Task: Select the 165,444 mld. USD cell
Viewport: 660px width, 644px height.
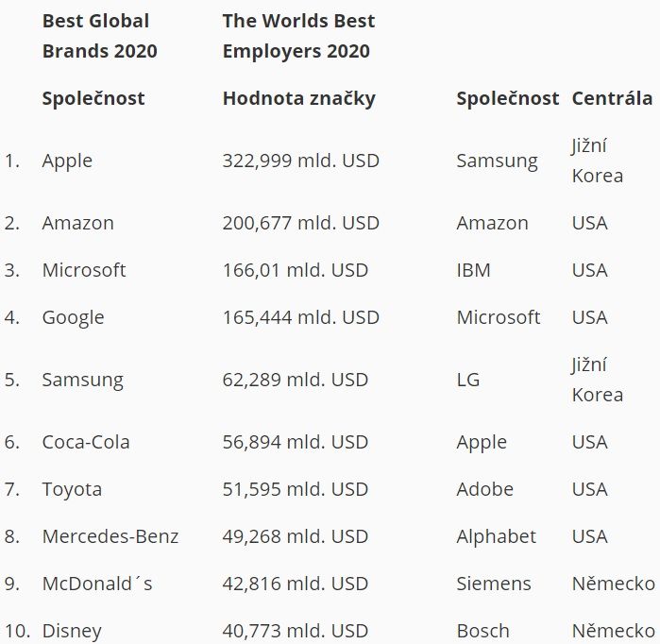Action: (x=301, y=317)
